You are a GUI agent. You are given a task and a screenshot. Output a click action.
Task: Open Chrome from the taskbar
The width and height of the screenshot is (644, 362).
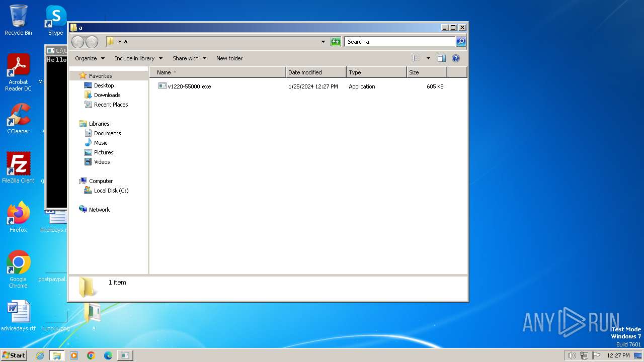[x=91, y=355]
